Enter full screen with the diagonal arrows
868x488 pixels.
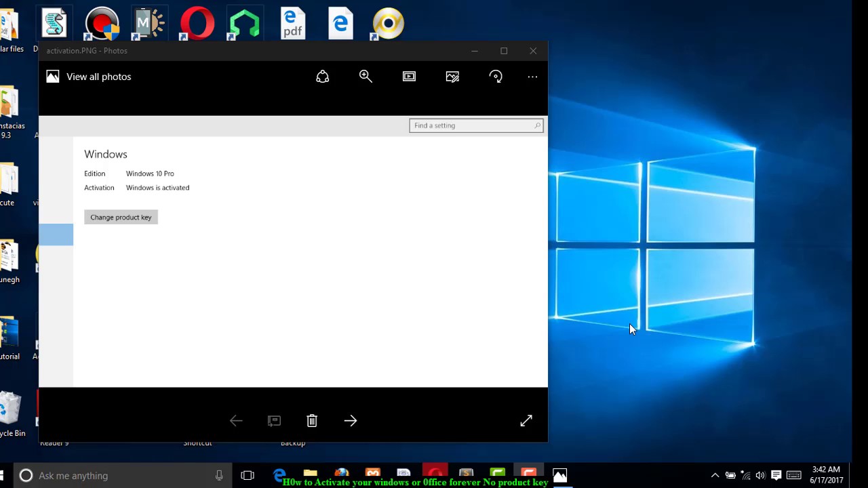tap(526, 421)
